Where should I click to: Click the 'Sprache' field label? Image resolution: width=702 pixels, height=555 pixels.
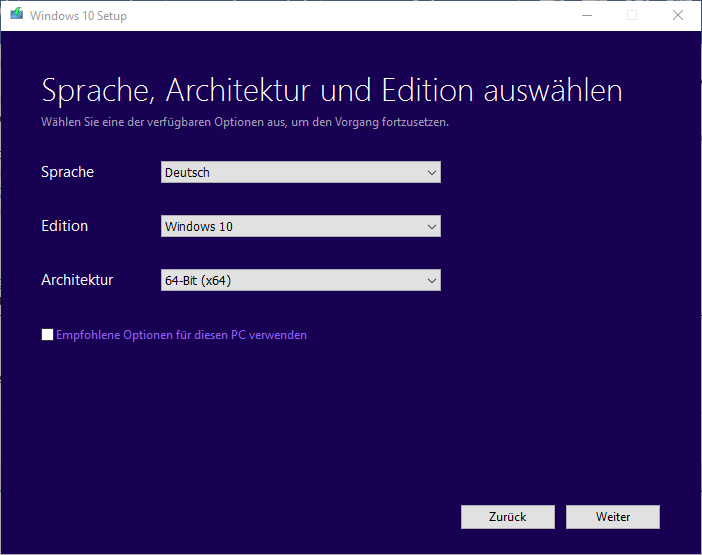68,172
